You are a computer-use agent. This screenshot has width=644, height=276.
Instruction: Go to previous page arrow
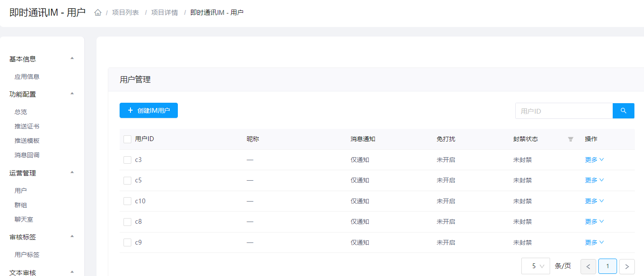588,266
